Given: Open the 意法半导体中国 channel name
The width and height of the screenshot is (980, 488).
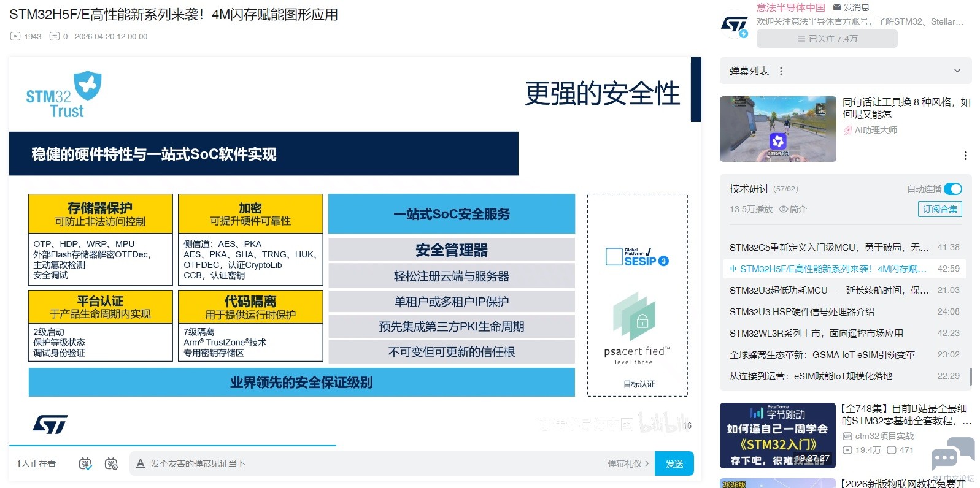Looking at the screenshot, I should pyautogui.click(x=790, y=7).
